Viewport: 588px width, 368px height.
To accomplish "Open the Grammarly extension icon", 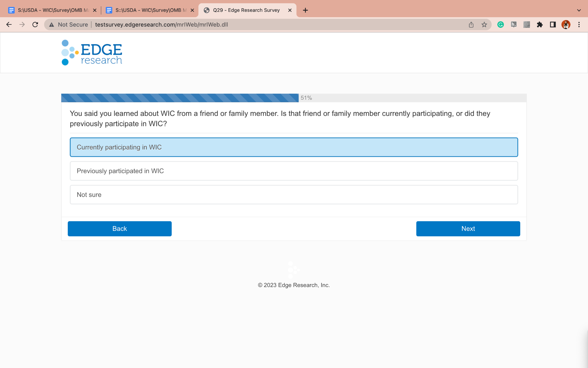I will [501, 25].
